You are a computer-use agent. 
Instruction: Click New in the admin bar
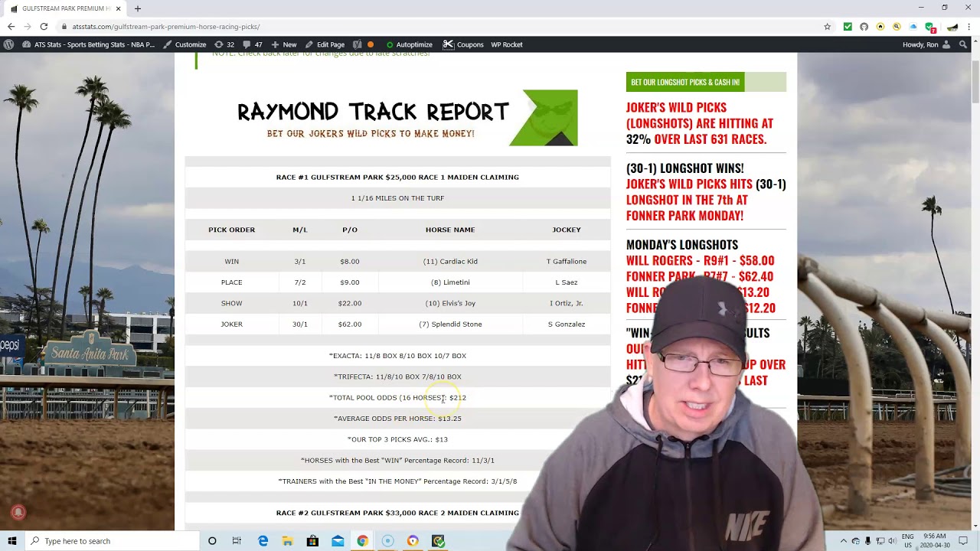tap(284, 44)
